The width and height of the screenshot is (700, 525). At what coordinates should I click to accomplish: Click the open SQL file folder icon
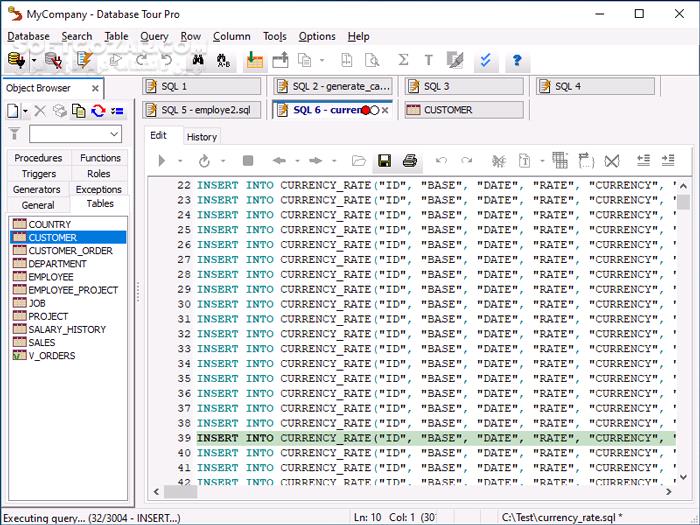point(358,160)
